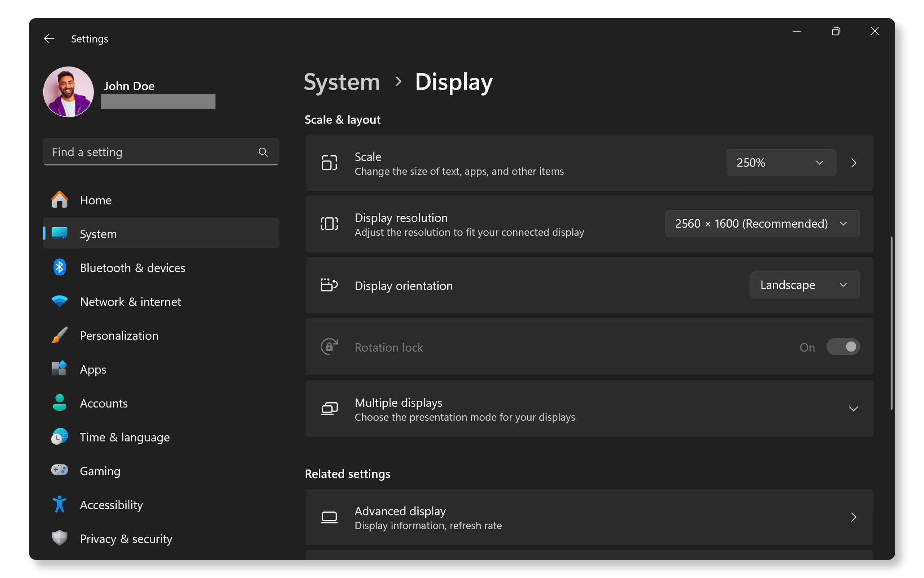Viewport: 924px width, 578px height.
Task: Click the Settings window title text
Action: point(90,39)
